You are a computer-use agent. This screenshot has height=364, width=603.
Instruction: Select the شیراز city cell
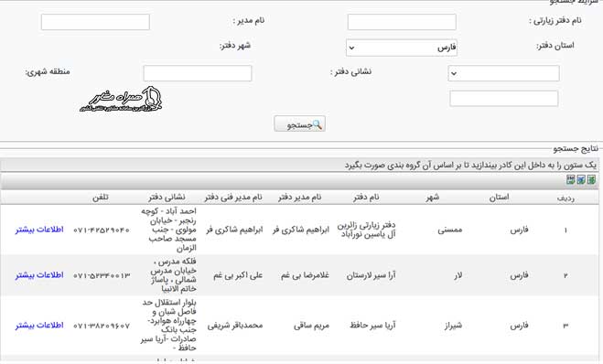(x=453, y=326)
